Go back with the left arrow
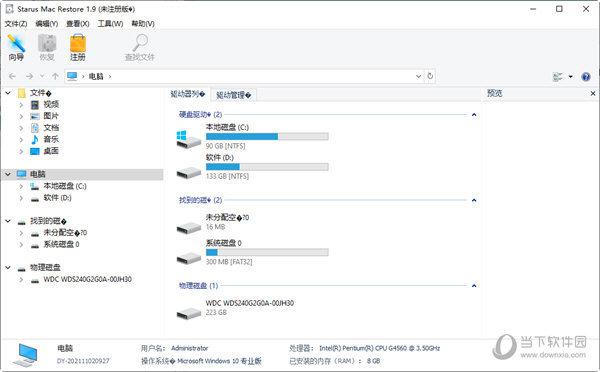600x372 pixels. pyautogui.click(x=12, y=76)
